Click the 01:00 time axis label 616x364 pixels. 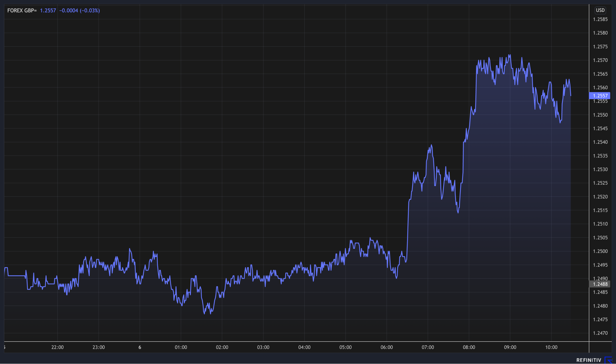(181, 347)
